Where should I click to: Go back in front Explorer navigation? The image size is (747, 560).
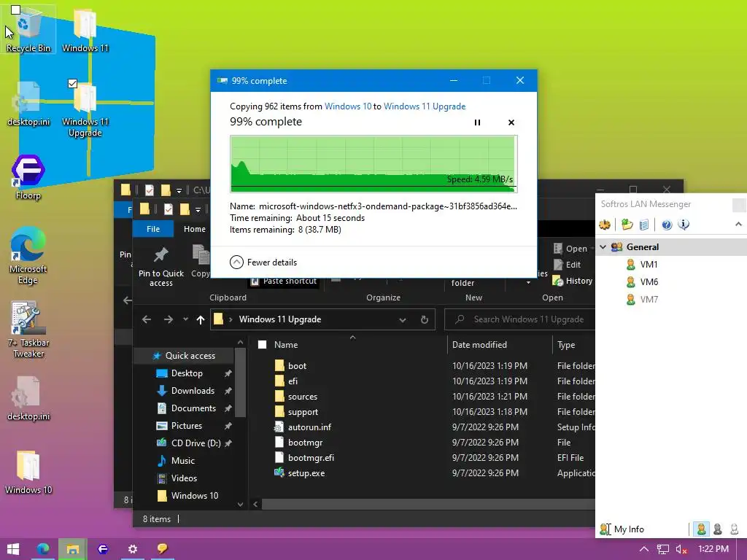click(x=146, y=319)
